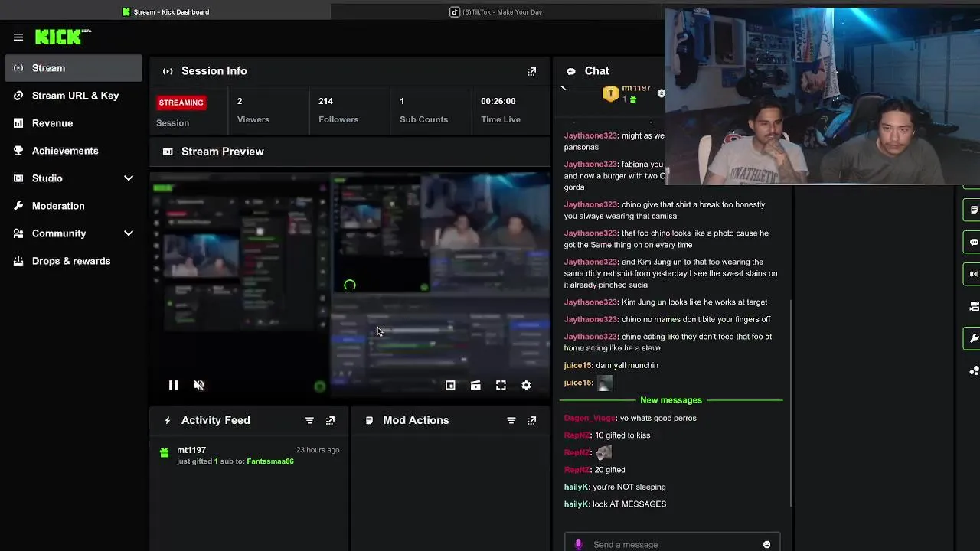Open Drops & rewards page

pyautogui.click(x=73, y=261)
